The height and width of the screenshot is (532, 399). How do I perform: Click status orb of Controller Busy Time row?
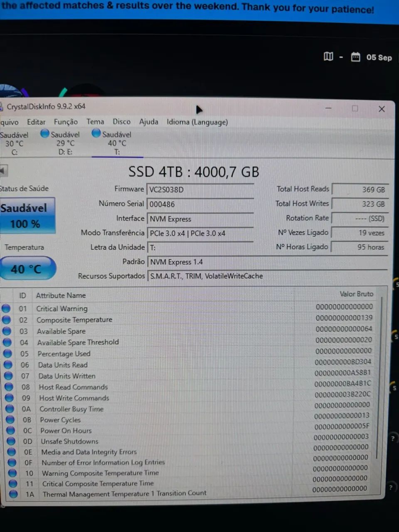[10, 409]
